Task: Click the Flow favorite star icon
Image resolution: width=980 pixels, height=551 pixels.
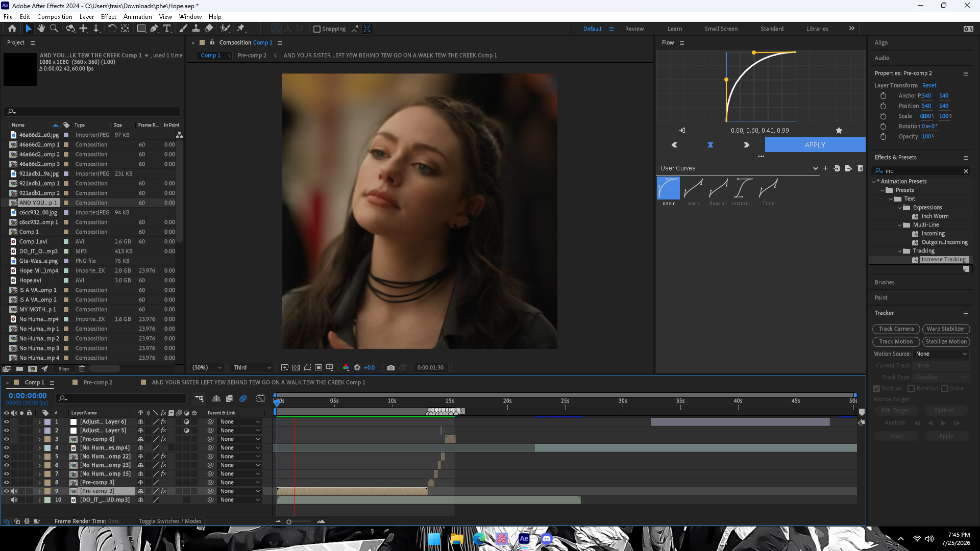Action: pyautogui.click(x=839, y=131)
